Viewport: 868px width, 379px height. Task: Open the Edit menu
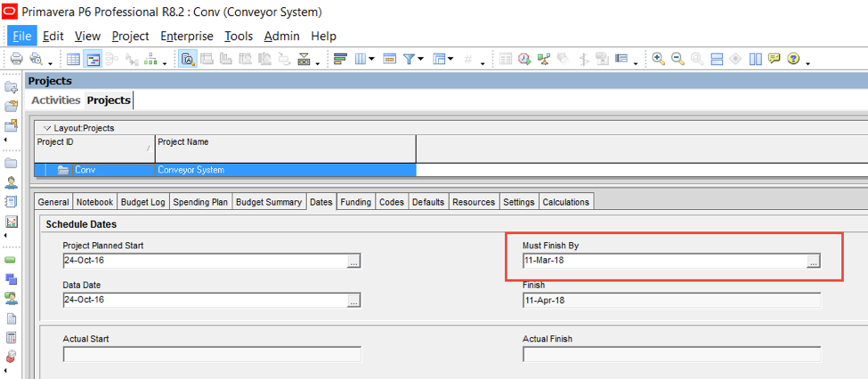tap(53, 36)
